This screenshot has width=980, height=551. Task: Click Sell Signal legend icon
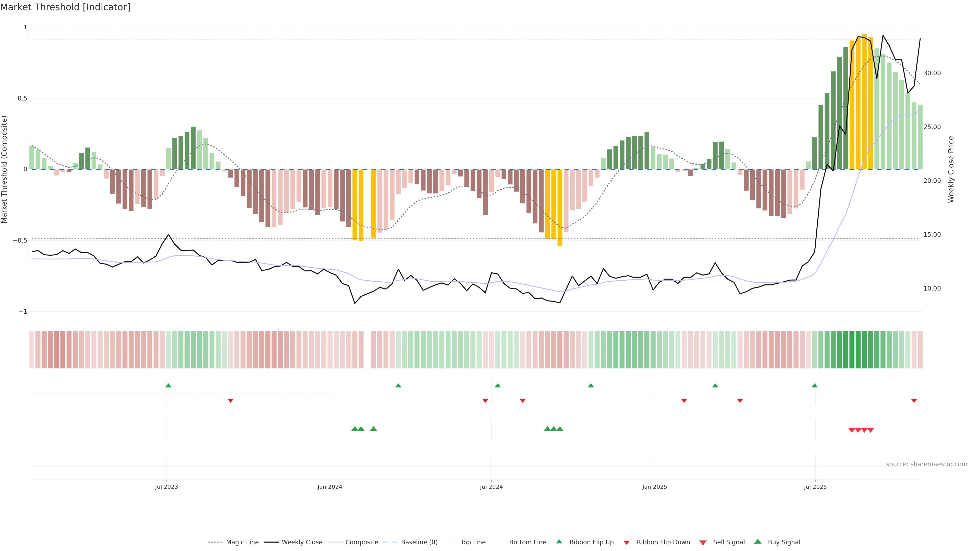pos(703,543)
